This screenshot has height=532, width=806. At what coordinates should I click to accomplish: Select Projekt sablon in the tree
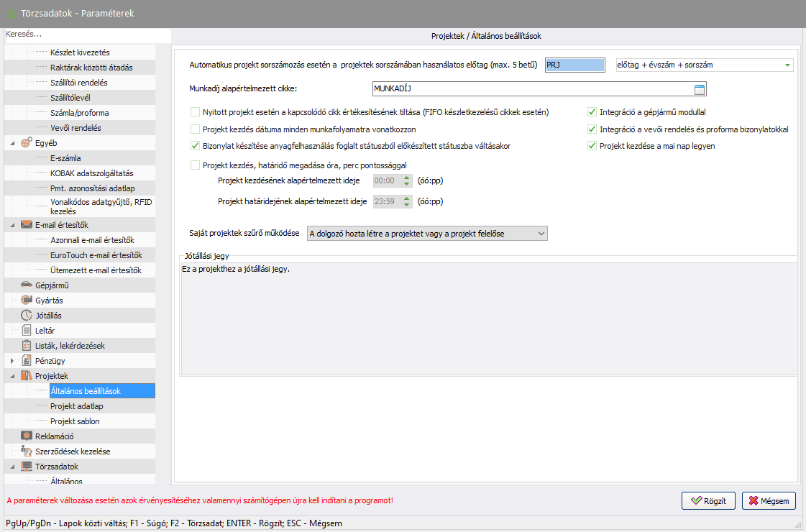tap(75, 421)
